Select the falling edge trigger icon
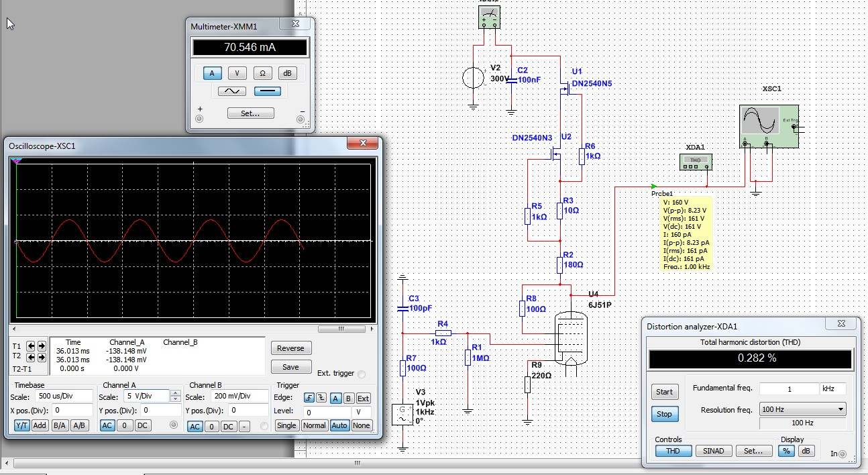This screenshot has width=868, height=475. 320,398
